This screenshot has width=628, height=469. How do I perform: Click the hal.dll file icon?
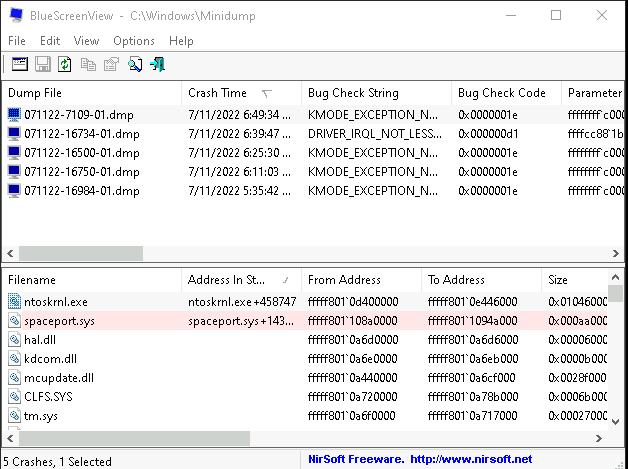[x=14, y=339]
